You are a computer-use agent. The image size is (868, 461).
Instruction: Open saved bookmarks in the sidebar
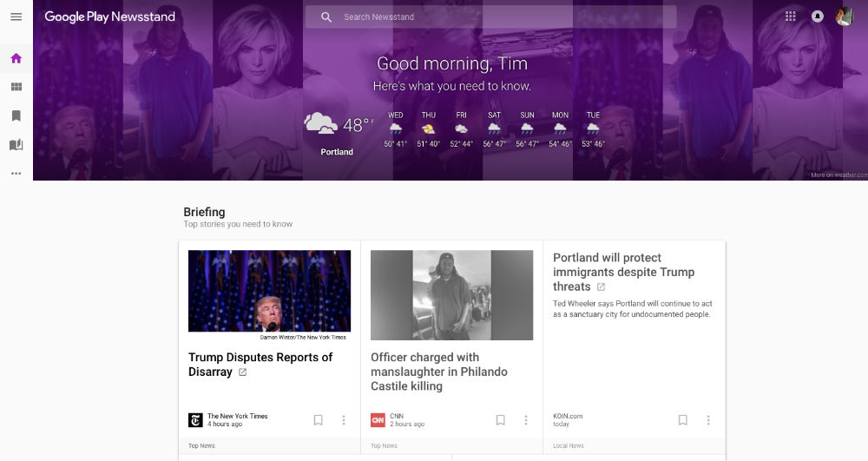(16, 115)
